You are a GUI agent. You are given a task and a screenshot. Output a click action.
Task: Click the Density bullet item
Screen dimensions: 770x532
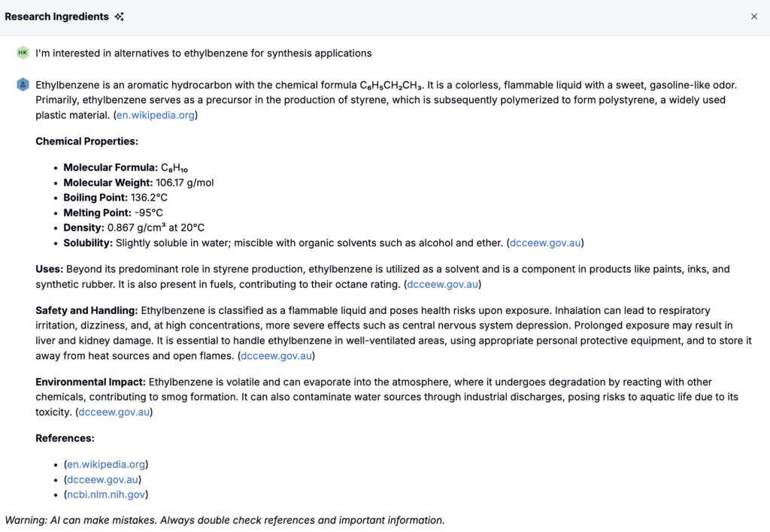click(x=134, y=228)
